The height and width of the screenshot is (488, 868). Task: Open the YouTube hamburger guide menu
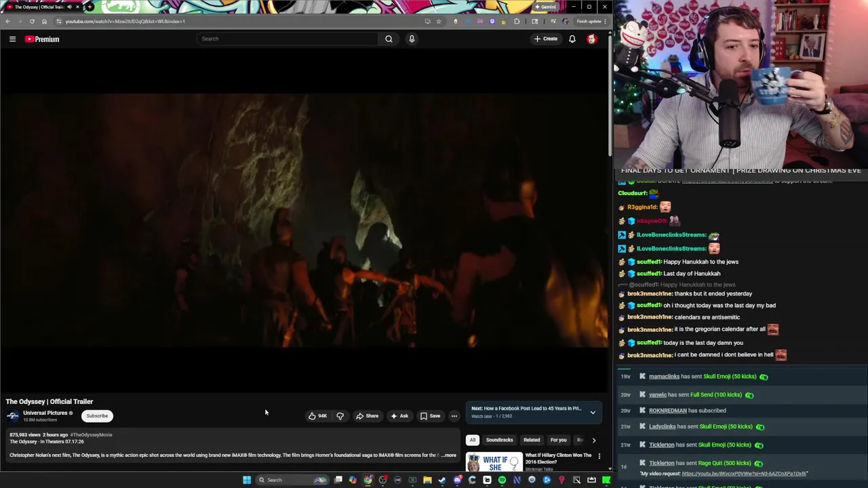click(x=12, y=39)
